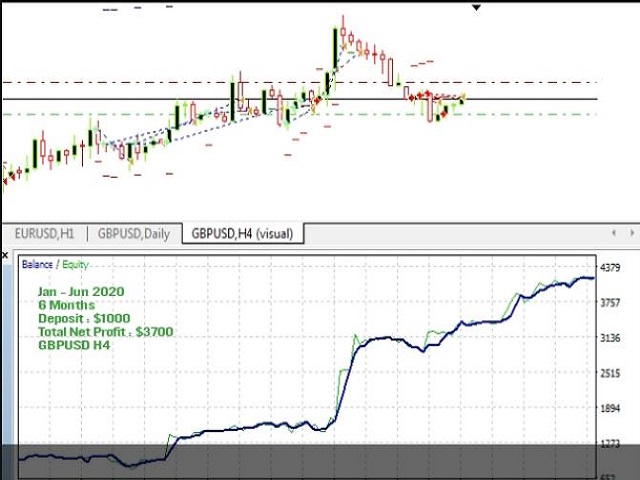The image size is (640, 480).
Task: Close the tester panel with the X
Action: (5, 256)
